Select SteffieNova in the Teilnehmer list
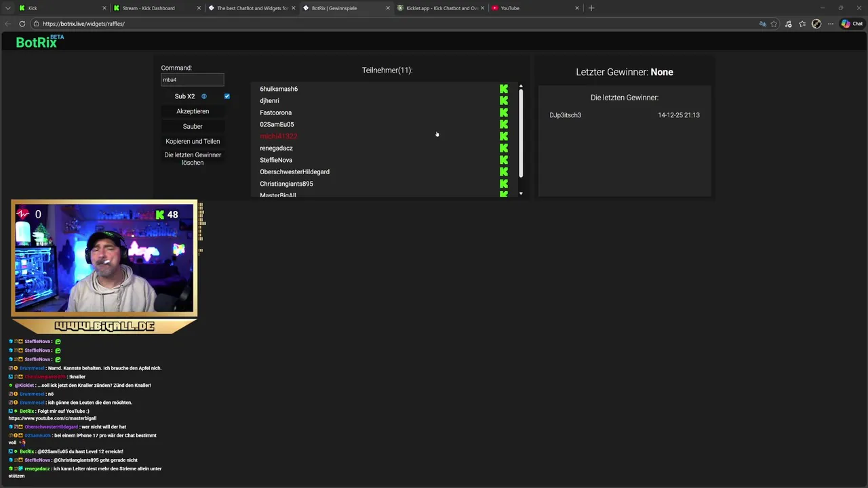 (x=276, y=160)
